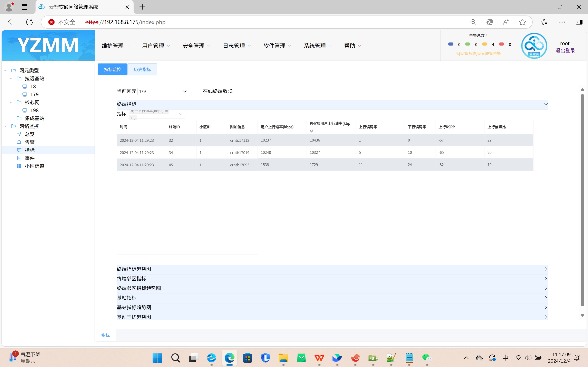This screenshot has height=367, width=588.
Task: Click the 不安全 site security indicator
Action: point(62,22)
